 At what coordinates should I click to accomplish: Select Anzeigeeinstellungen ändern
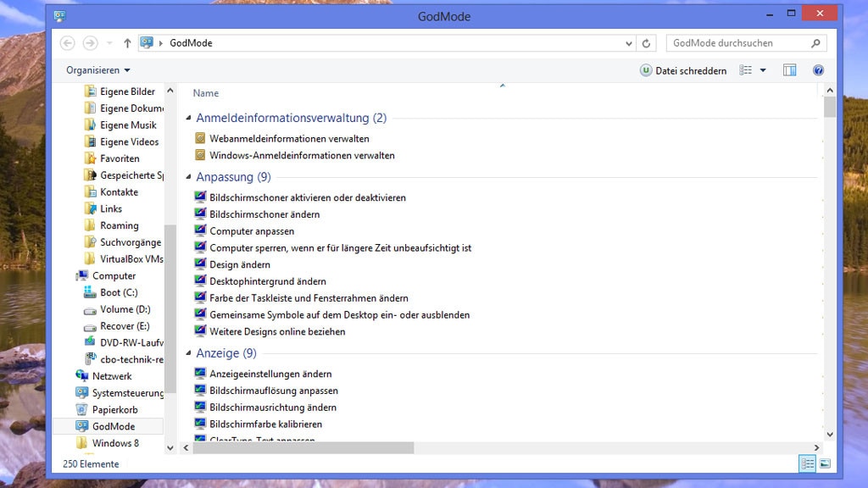263,374
